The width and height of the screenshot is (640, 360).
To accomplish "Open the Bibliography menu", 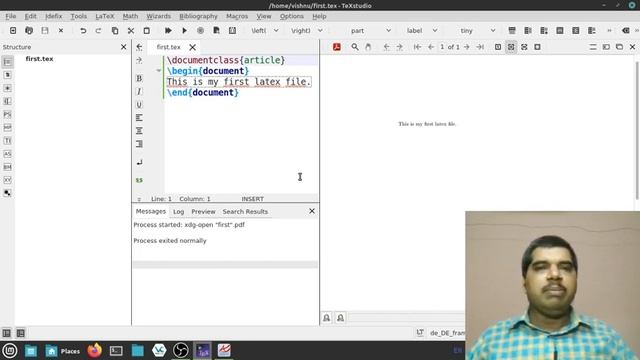I will pyautogui.click(x=198, y=16).
